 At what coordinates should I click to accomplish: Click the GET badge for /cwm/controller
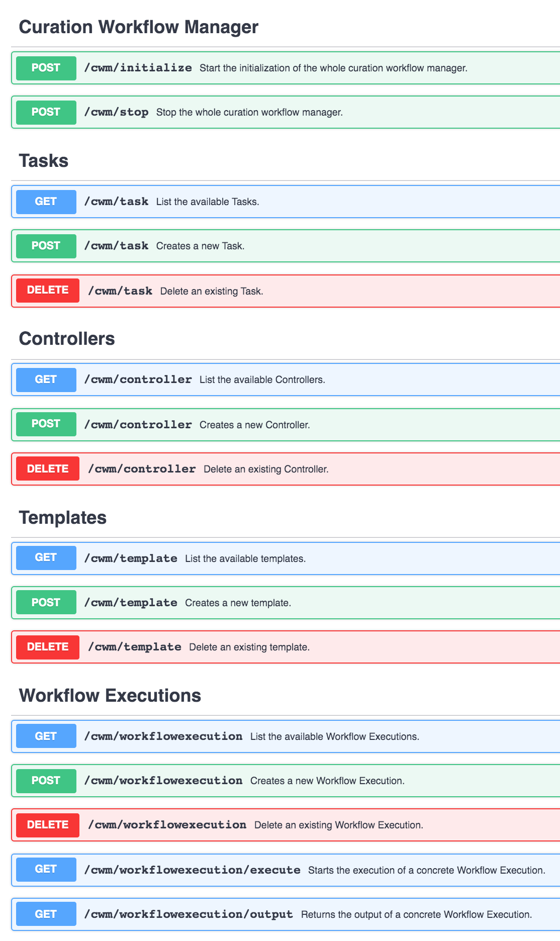coord(46,380)
